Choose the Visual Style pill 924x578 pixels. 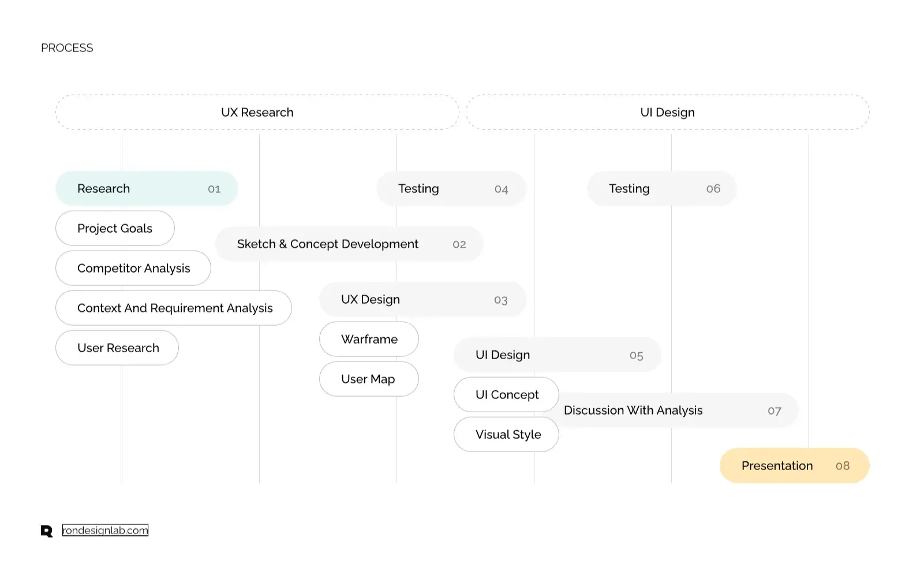[x=506, y=434]
